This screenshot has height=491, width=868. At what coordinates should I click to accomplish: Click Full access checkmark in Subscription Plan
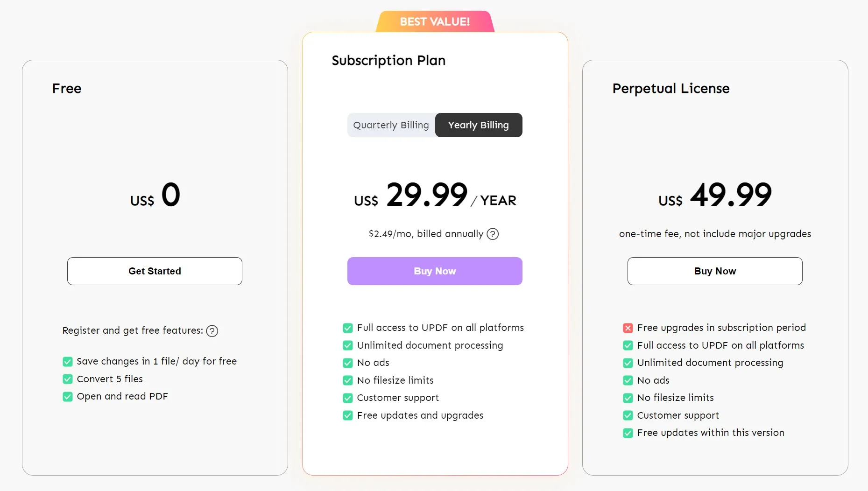click(x=348, y=328)
